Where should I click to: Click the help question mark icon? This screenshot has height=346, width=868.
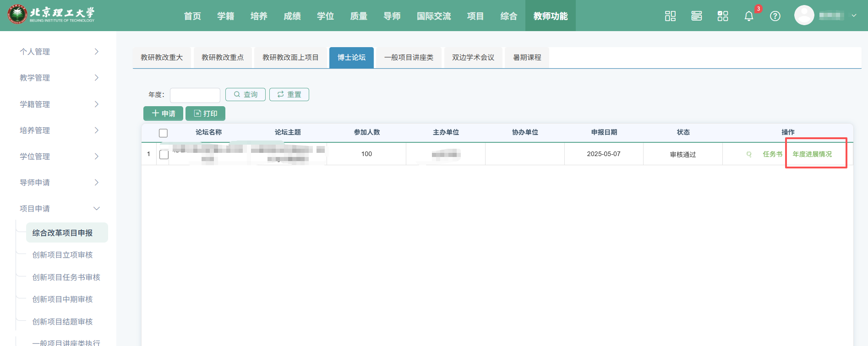pos(775,16)
